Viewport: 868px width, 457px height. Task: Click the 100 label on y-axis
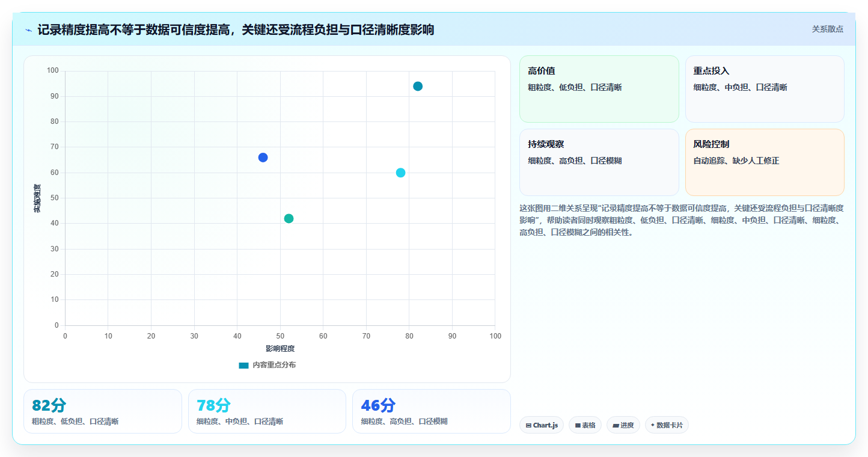53,71
